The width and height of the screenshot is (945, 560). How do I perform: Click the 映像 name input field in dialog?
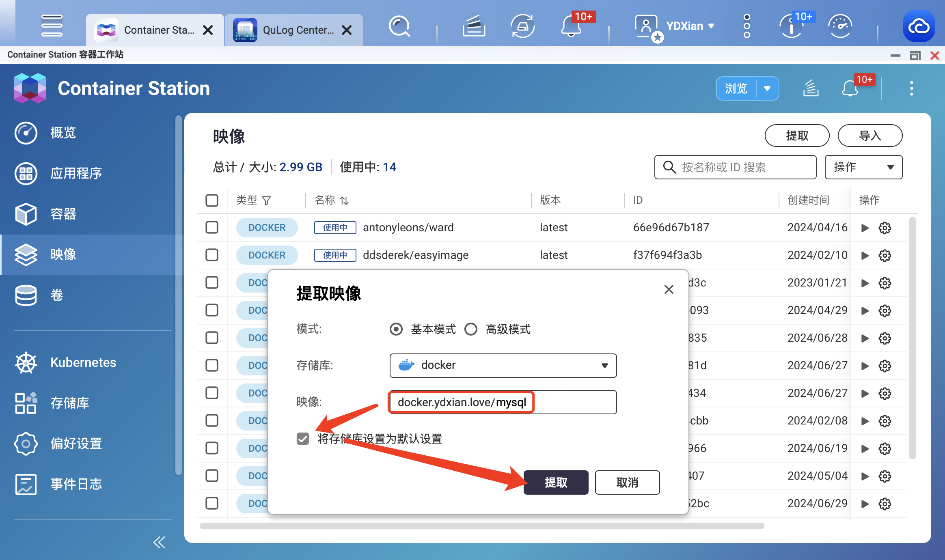(x=503, y=402)
